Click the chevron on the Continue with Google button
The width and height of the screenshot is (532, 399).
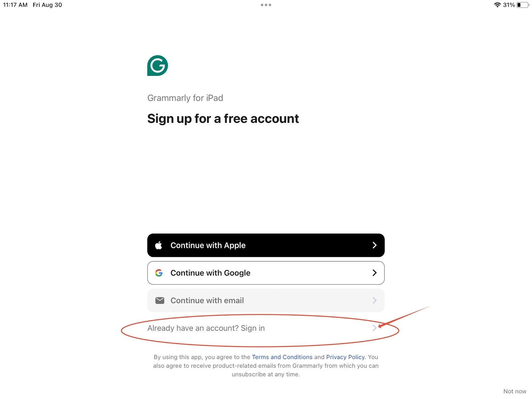click(x=374, y=273)
